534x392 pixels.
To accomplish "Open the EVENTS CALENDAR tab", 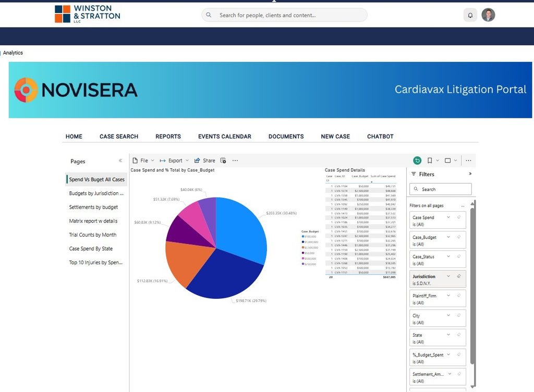I will click(225, 137).
